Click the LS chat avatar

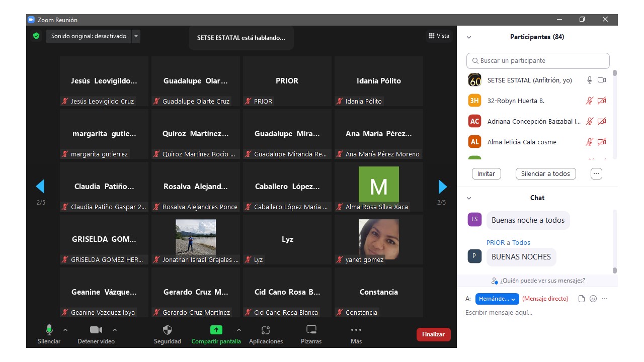[474, 219]
